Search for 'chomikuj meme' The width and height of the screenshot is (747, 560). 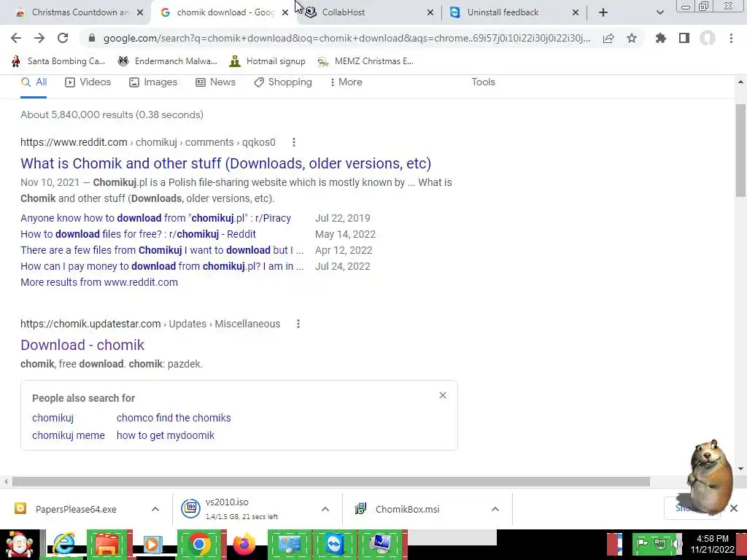[x=69, y=435]
